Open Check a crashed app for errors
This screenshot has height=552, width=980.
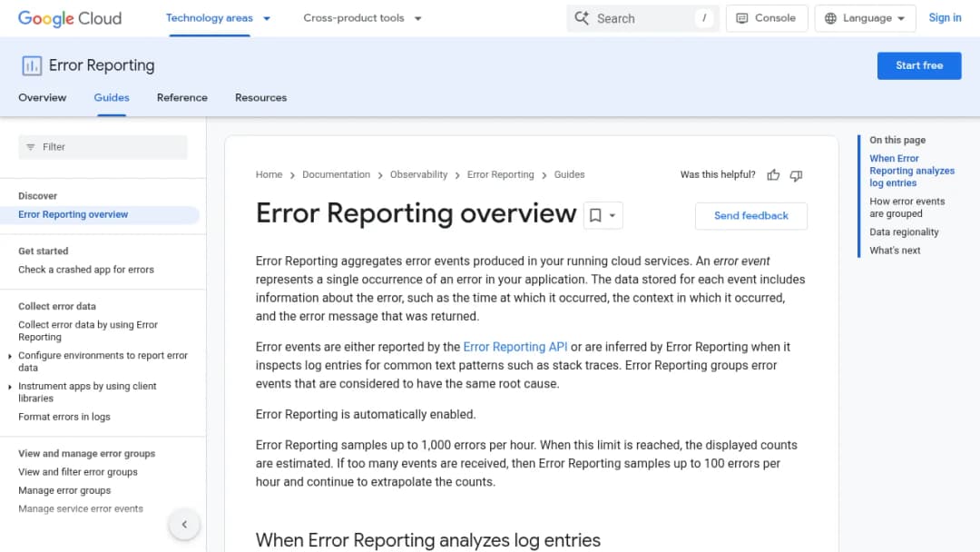pyautogui.click(x=85, y=270)
